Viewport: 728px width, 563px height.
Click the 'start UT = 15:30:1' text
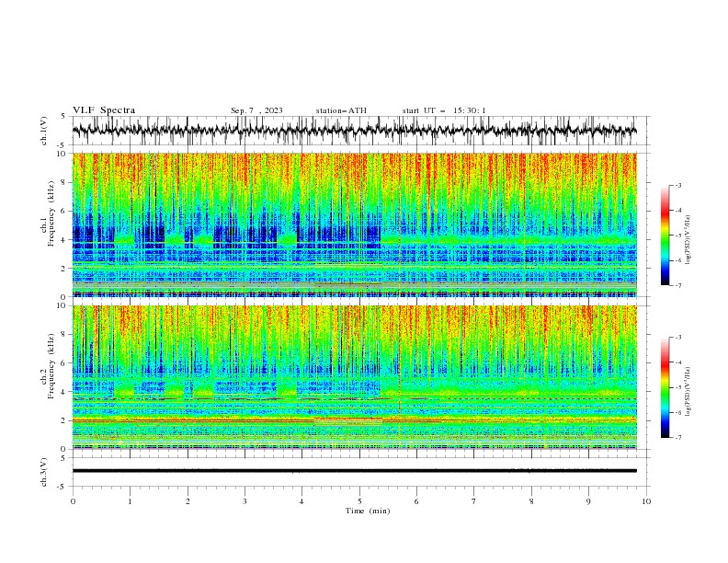tap(444, 110)
